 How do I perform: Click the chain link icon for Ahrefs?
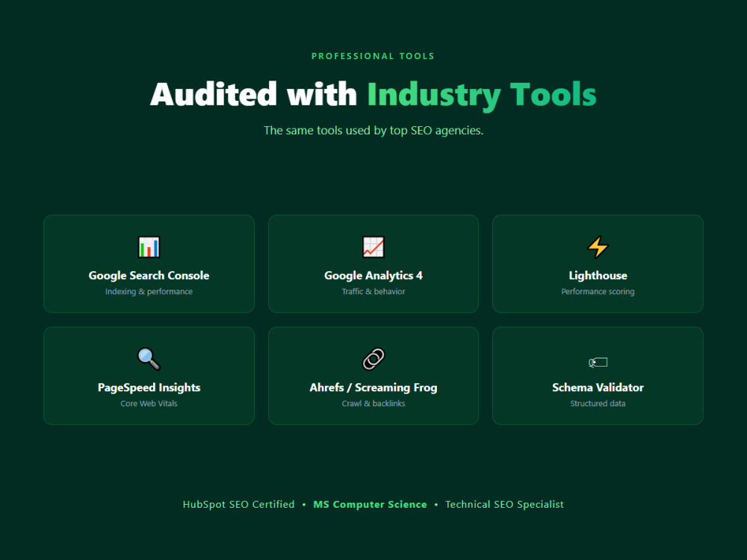pos(373,359)
